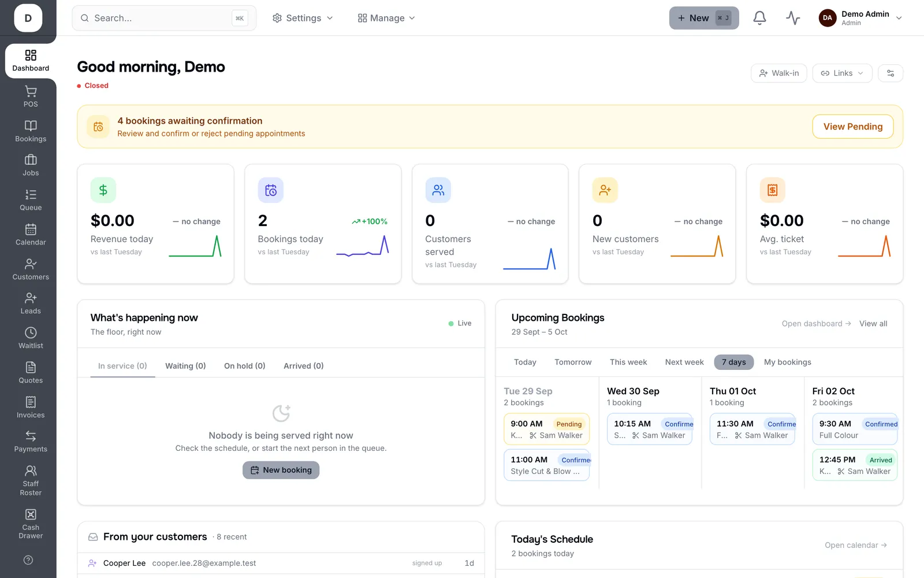Filter upcoming bookings to Tomorrow
This screenshot has width=924, height=578.
[573, 362]
